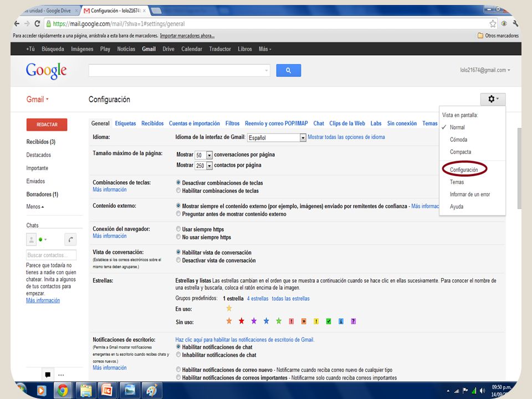Expand the red Gmail dropdown label
This screenshot has width=532, height=399.
(x=38, y=99)
